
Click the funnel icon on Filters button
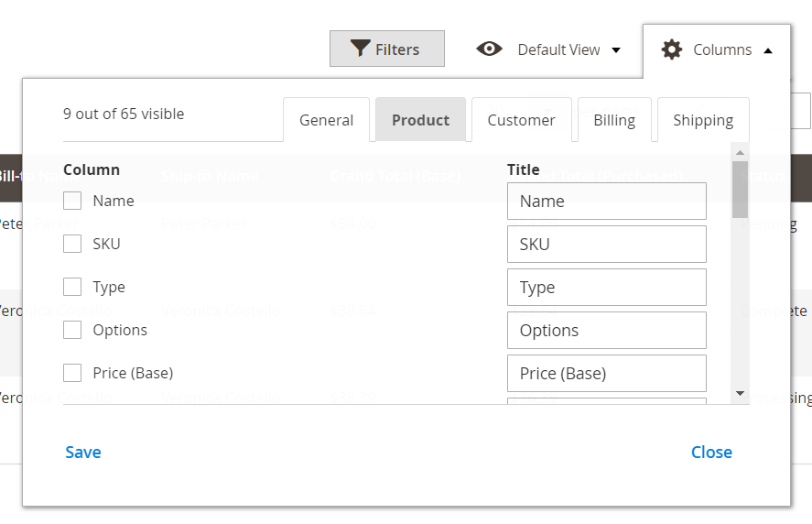pyautogui.click(x=360, y=49)
